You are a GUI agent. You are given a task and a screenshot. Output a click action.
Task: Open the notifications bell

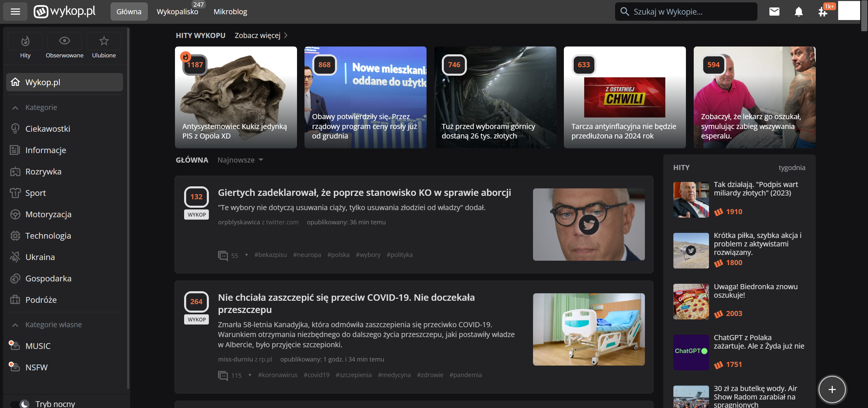pos(799,12)
